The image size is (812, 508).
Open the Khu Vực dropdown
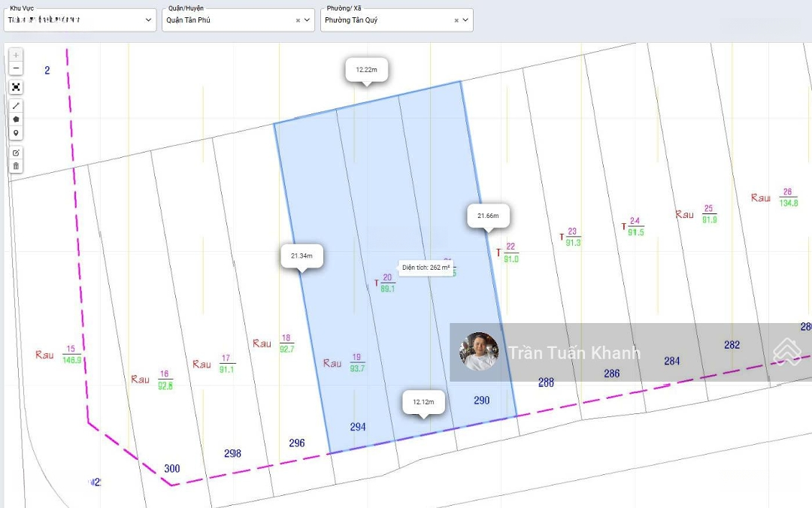80,20
